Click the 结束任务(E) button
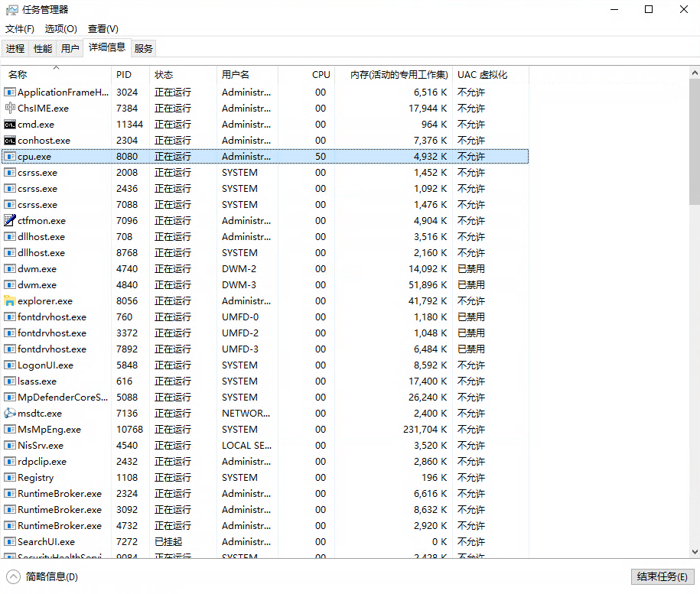The width and height of the screenshot is (700, 594). pyautogui.click(x=662, y=577)
